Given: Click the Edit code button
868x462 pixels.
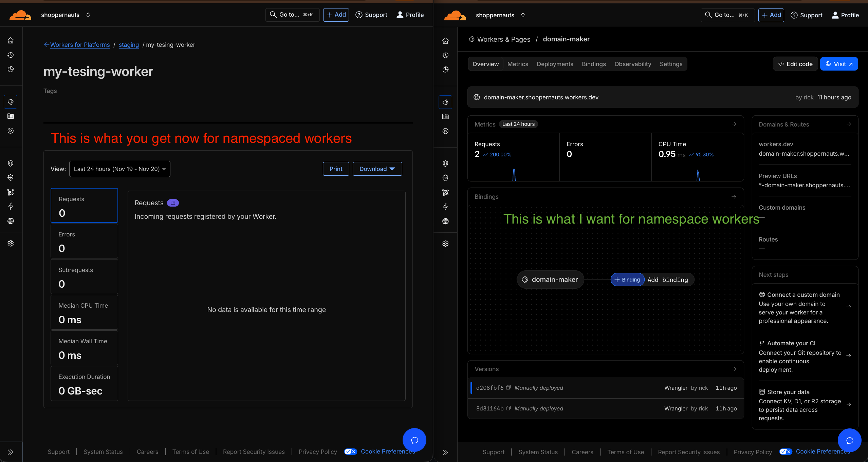Looking at the screenshot, I should 795,64.
